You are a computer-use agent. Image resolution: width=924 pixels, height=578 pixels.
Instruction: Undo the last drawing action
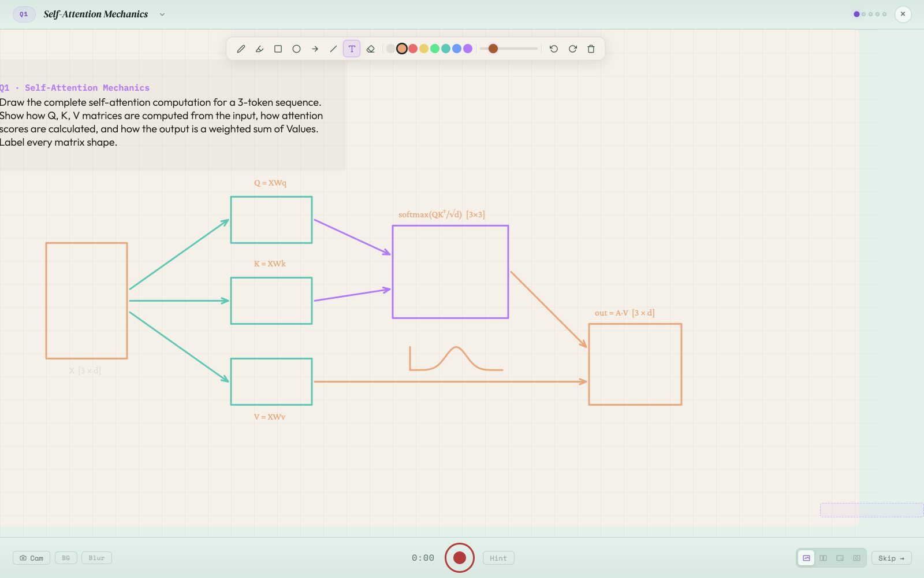click(554, 49)
